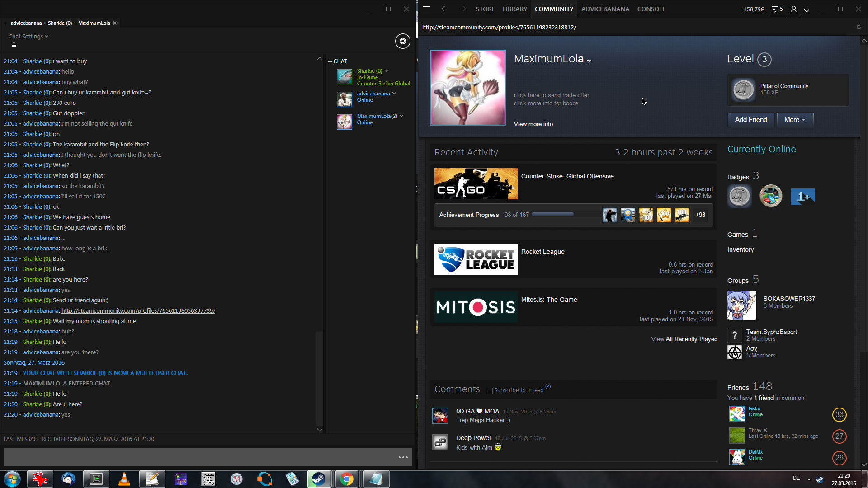Expand the Chat Settings dropdown
868x488 pixels.
(28, 36)
